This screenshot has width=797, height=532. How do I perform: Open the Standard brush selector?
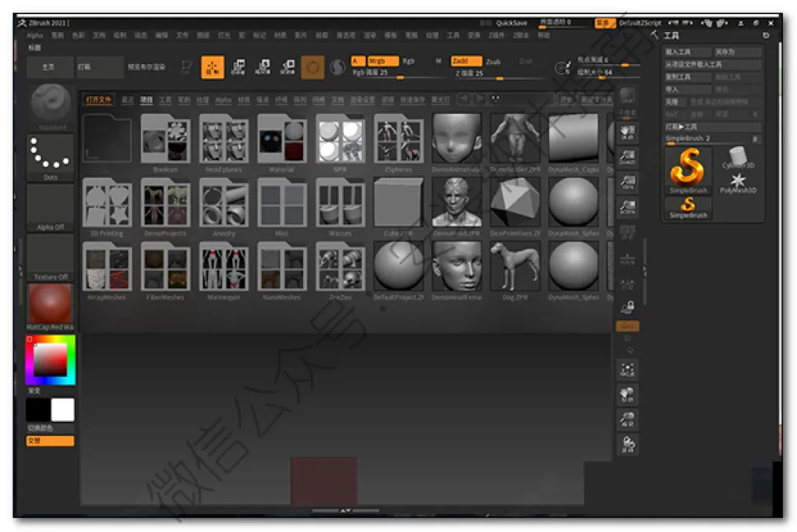[51, 106]
